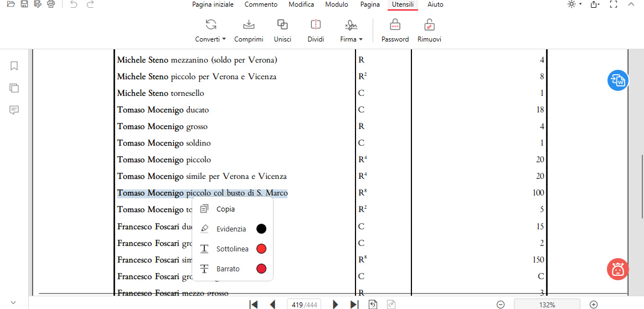This screenshot has height=309, width=644.
Task: Zoom in with the plus button
Action: point(594,305)
